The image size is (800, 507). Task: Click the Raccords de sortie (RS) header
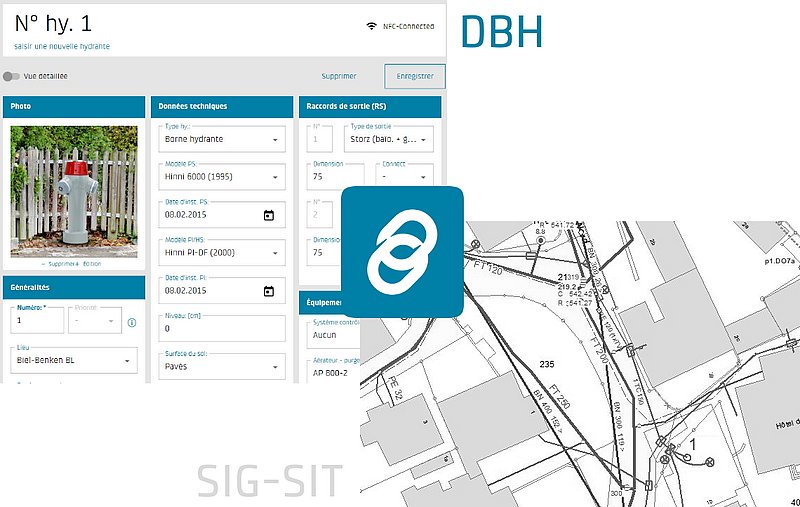370,107
